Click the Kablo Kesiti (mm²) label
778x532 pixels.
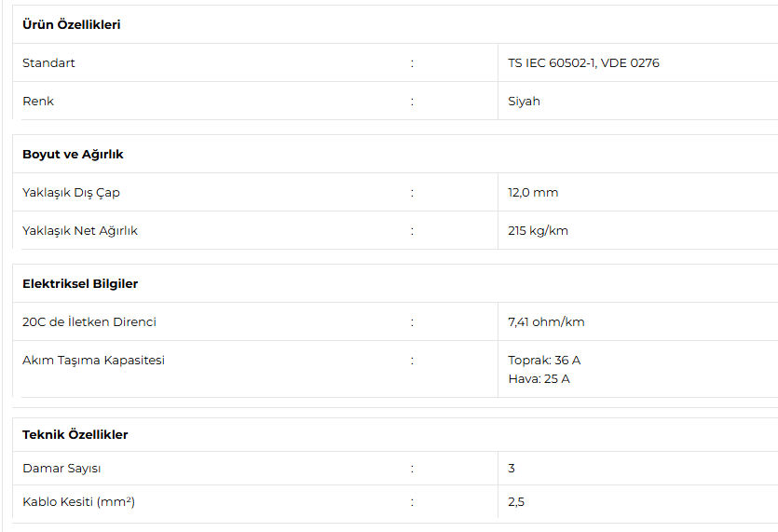coord(78,502)
